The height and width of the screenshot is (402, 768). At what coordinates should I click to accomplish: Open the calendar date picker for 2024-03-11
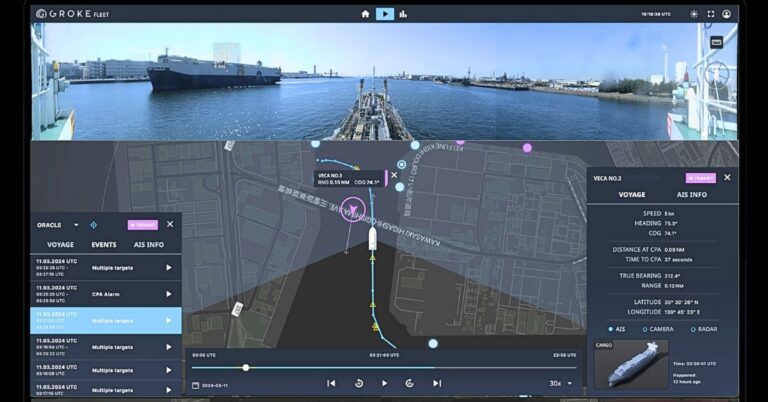click(196, 384)
